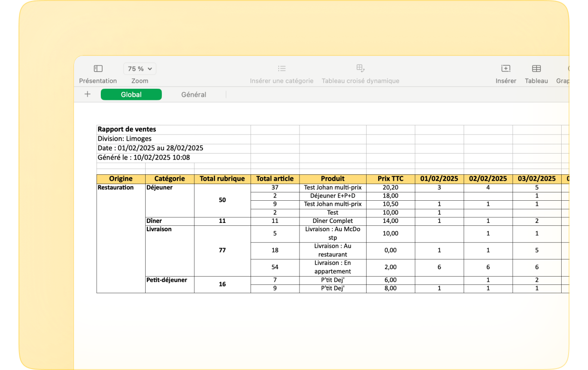The width and height of the screenshot is (588, 370).
Task: Select the Prix TTC header cell
Action: (390, 179)
